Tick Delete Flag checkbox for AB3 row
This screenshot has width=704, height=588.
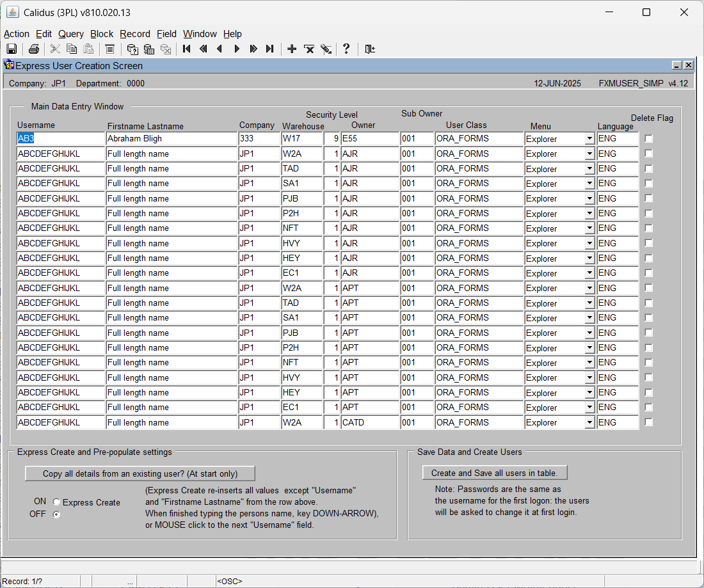point(648,139)
